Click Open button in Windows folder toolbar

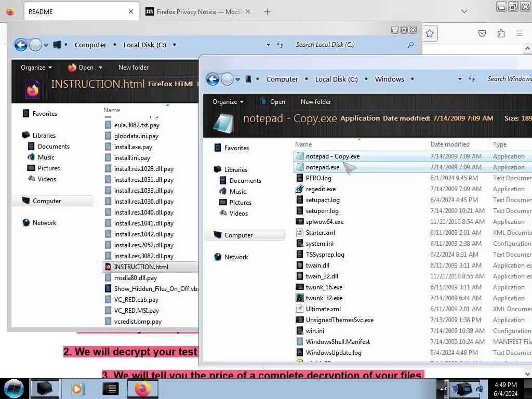click(273, 102)
